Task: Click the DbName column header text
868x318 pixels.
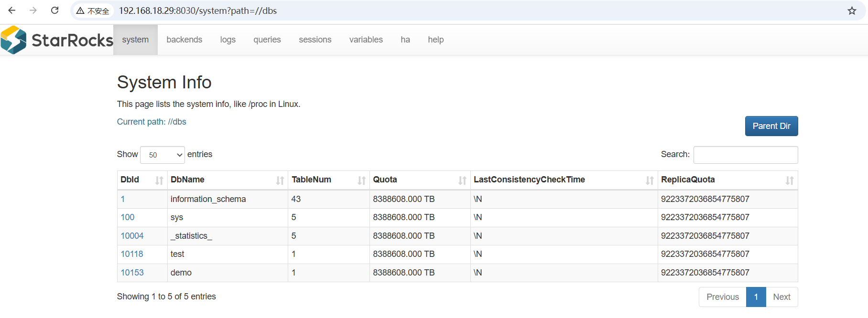Action: point(187,180)
